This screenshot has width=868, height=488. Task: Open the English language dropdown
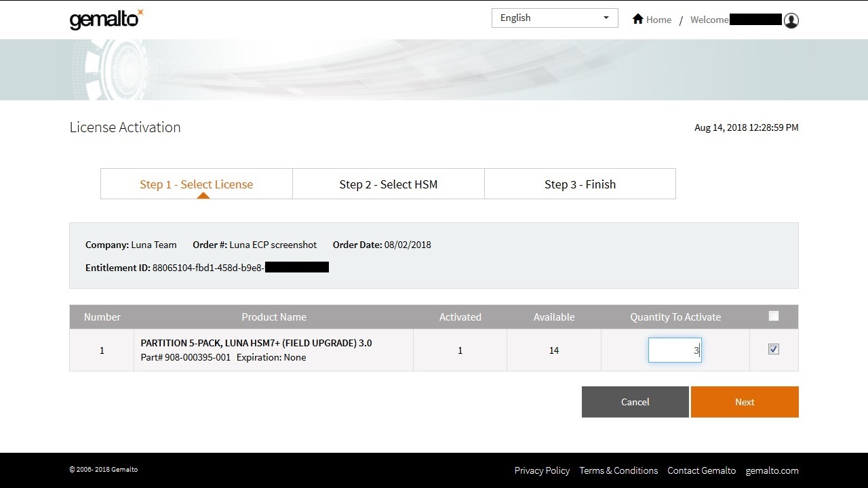[x=554, y=18]
